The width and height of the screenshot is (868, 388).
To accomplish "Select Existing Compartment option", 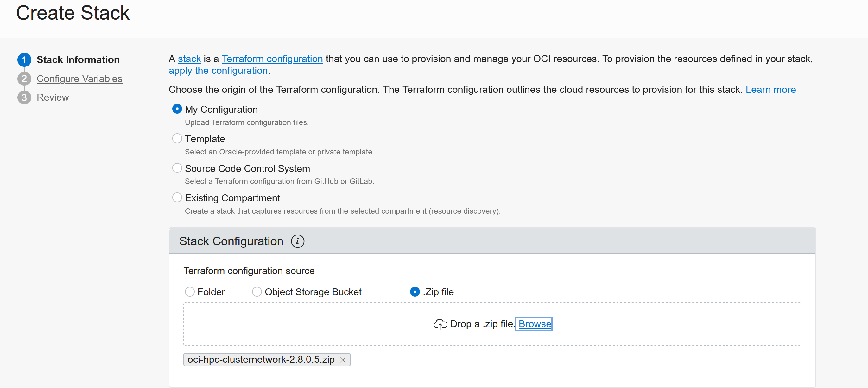I will (x=177, y=197).
